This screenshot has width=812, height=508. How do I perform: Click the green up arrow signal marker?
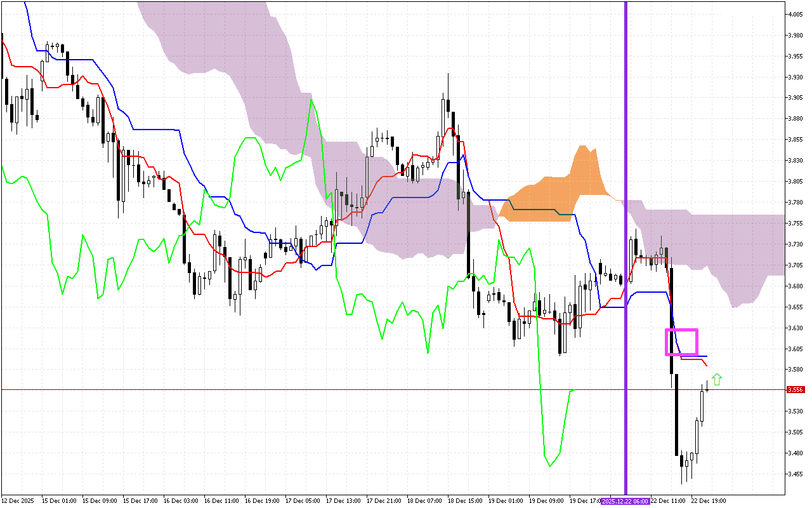tap(717, 380)
